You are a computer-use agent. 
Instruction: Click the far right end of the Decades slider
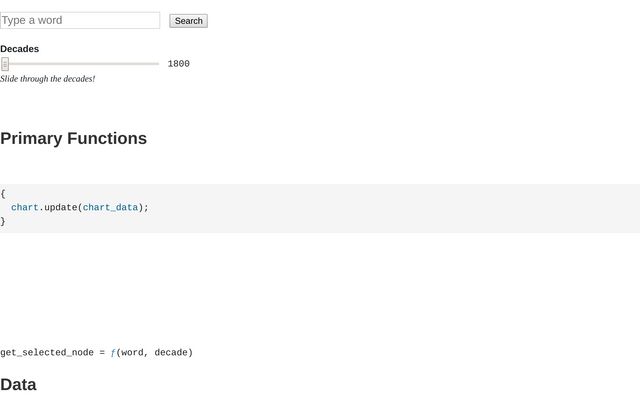[157, 64]
